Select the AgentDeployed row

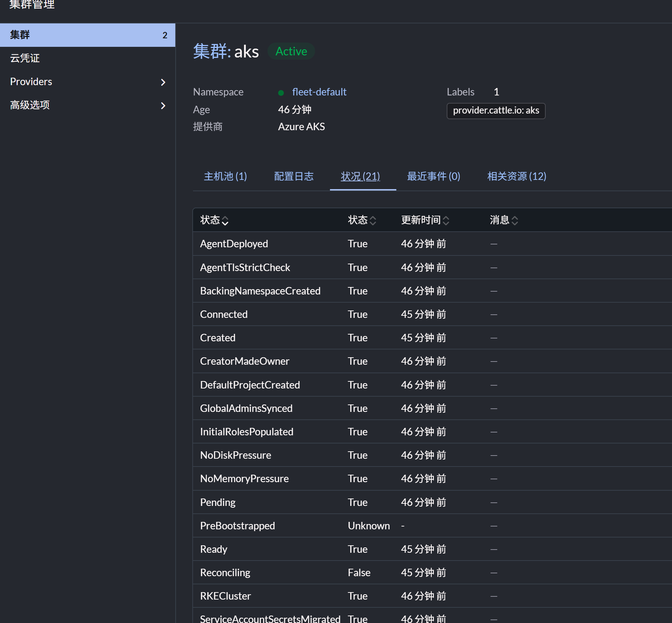[x=432, y=244]
